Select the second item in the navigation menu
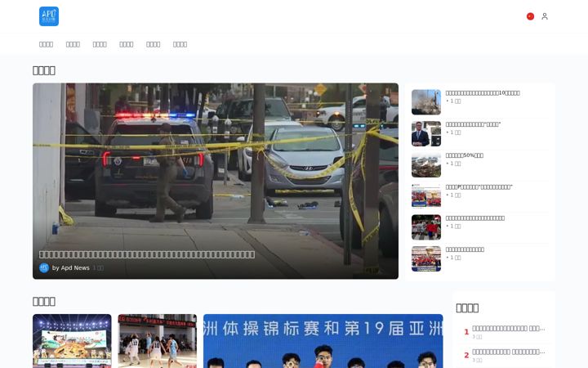 (73, 44)
